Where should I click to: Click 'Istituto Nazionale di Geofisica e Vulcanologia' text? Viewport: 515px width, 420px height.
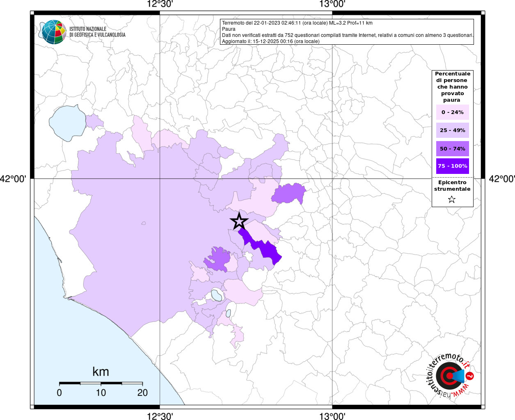(98, 32)
